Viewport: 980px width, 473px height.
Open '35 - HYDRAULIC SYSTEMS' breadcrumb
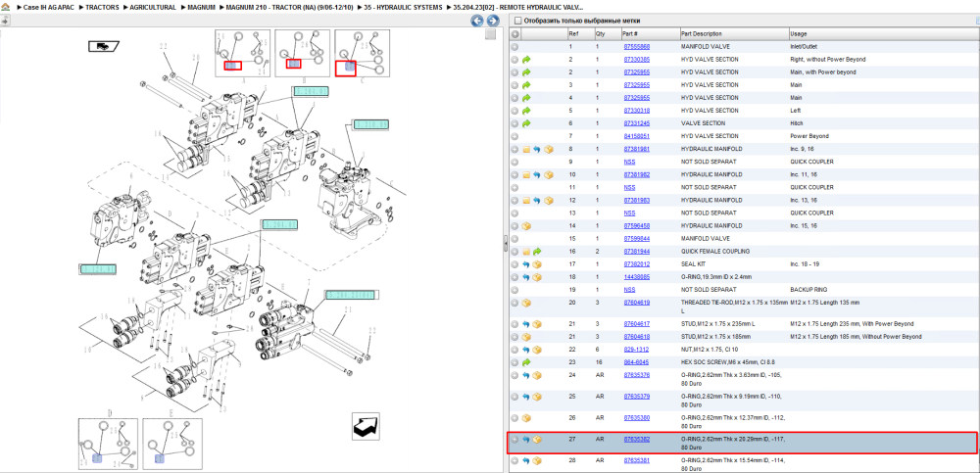click(x=405, y=8)
